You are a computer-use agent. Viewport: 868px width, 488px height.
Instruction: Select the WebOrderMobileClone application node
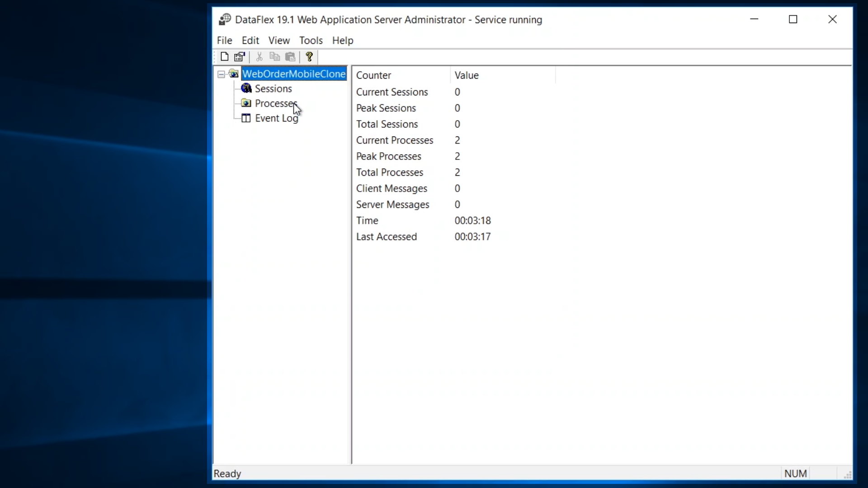pyautogui.click(x=294, y=74)
